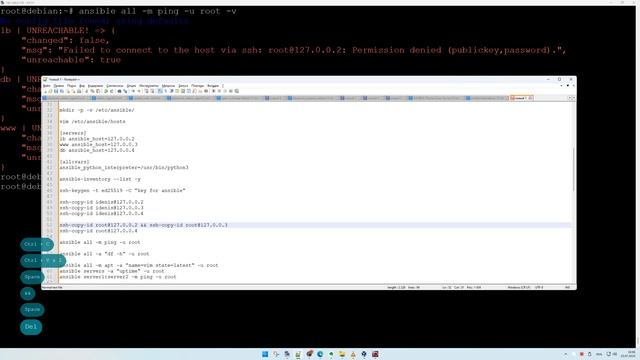Screen dimensions: 640x360
Task: Save the current document via toolbar
Action: (x=56, y=91)
